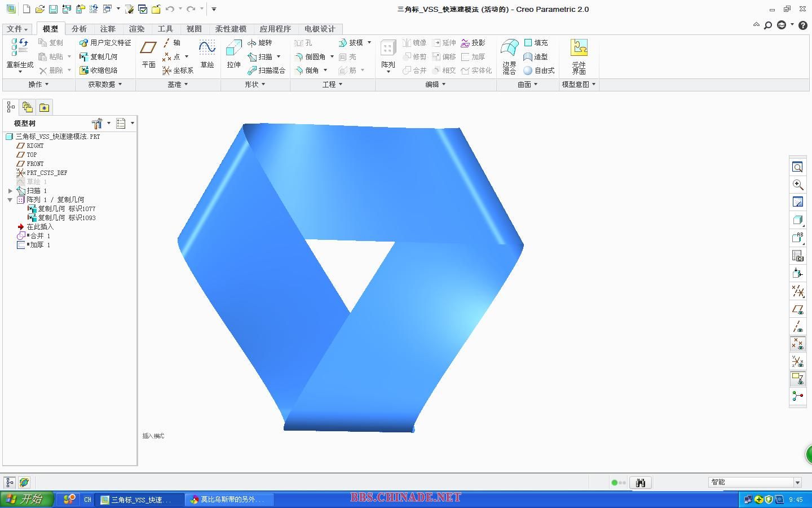Toggle datum point display in graphics toolbar

coord(797,344)
